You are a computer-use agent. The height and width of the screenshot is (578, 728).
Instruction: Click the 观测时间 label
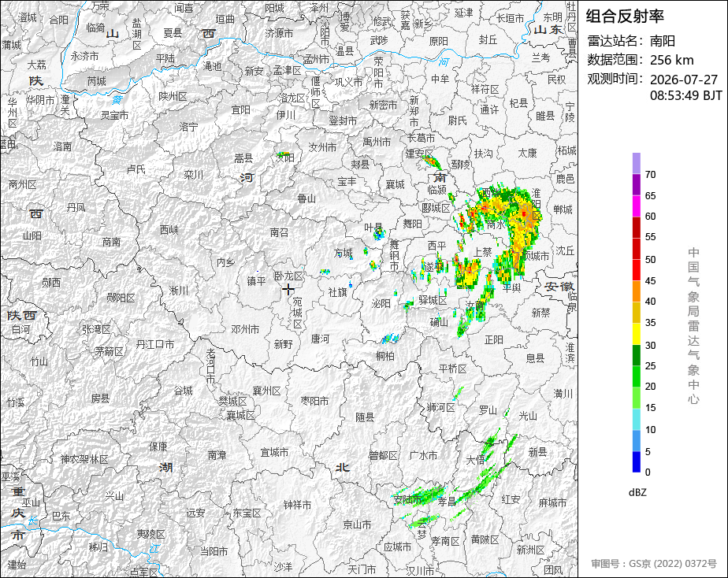615,79
